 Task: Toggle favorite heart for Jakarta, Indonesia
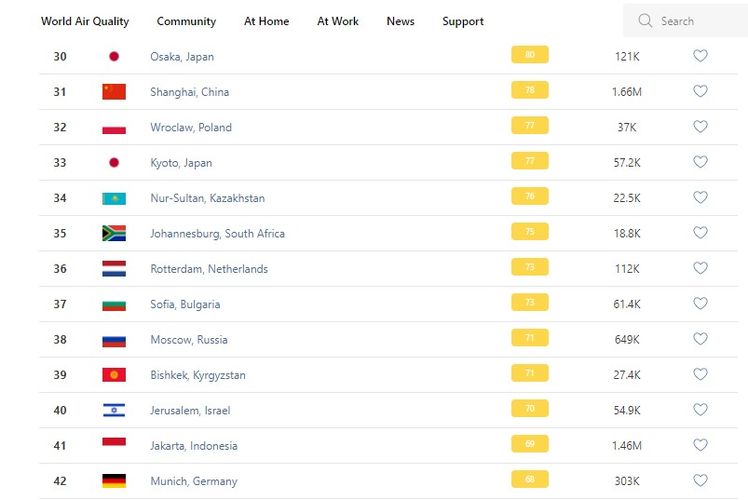tap(700, 445)
